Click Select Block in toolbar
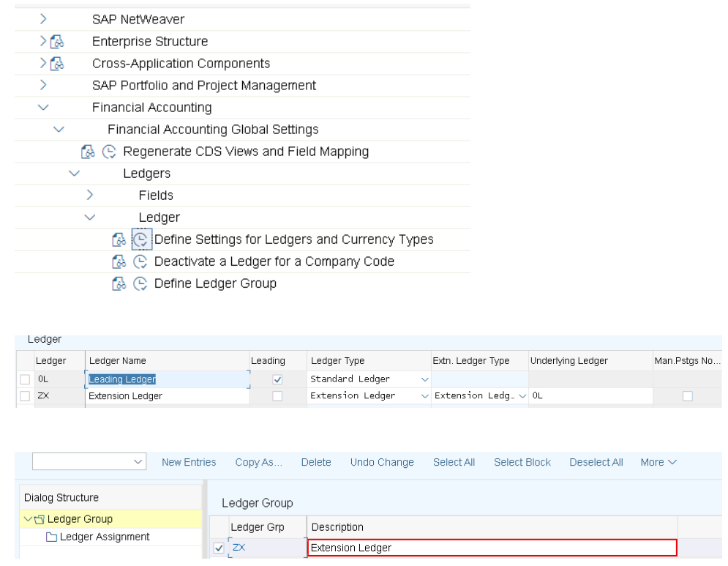Viewport: 728px width, 566px height. pos(522,462)
